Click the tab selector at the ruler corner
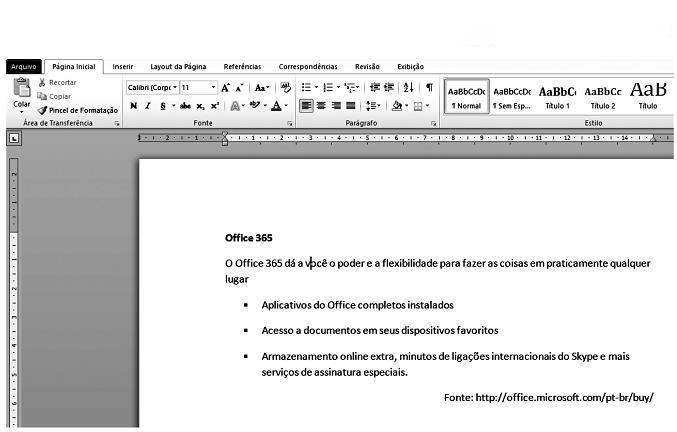This screenshot has width=677, height=432. pyautogui.click(x=14, y=139)
